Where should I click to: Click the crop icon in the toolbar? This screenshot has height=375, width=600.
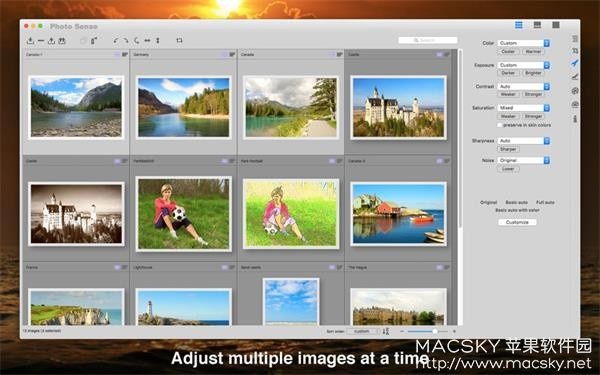tap(179, 40)
